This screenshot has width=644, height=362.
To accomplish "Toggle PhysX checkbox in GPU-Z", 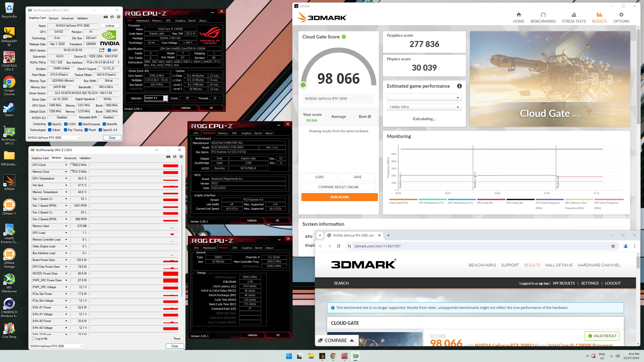I will (86, 130).
